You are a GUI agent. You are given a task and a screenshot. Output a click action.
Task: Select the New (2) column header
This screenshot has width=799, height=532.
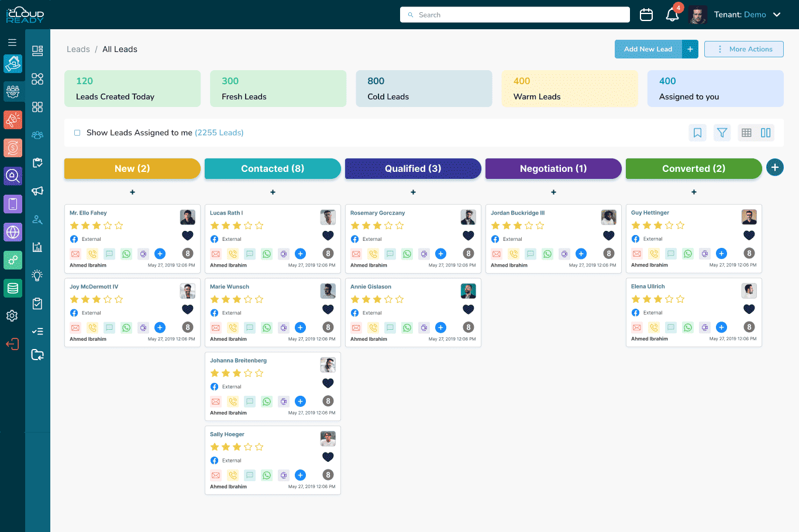point(132,168)
